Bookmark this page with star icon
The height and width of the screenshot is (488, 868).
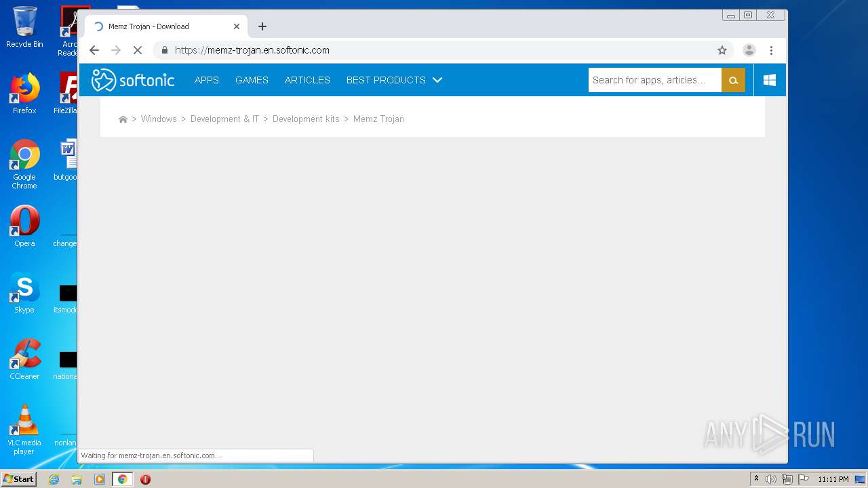click(722, 50)
